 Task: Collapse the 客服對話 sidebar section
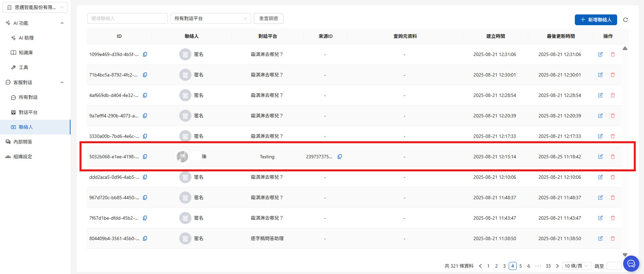pyautogui.click(x=62, y=83)
